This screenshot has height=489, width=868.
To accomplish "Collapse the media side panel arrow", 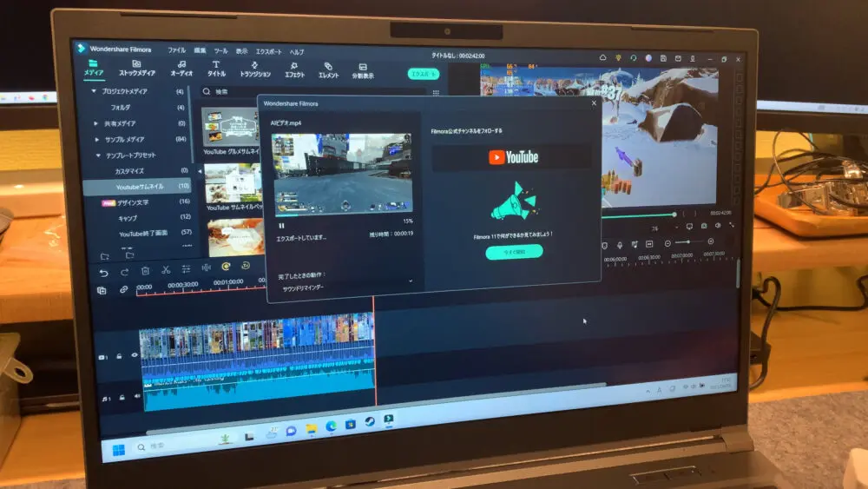I will pyautogui.click(x=200, y=171).
